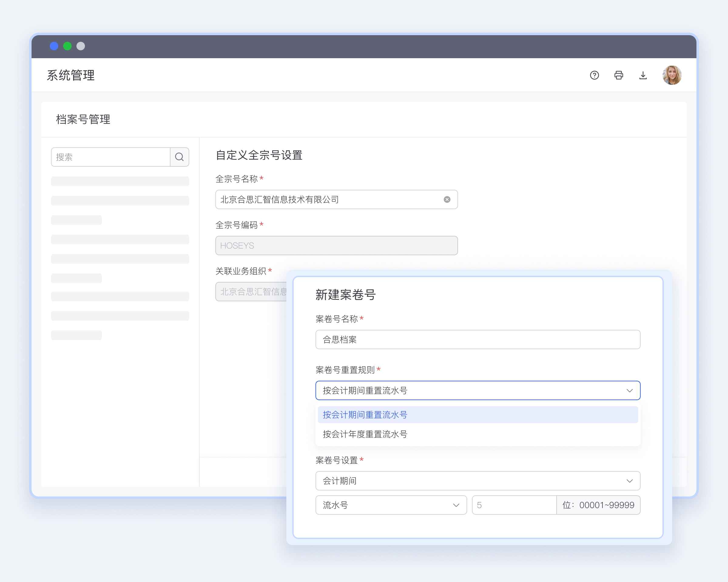Image resolution: width=728 pixels, height=582 pixels.
Task: Clear the 全宗号名称 field with X icon
Action: (447, 199)
